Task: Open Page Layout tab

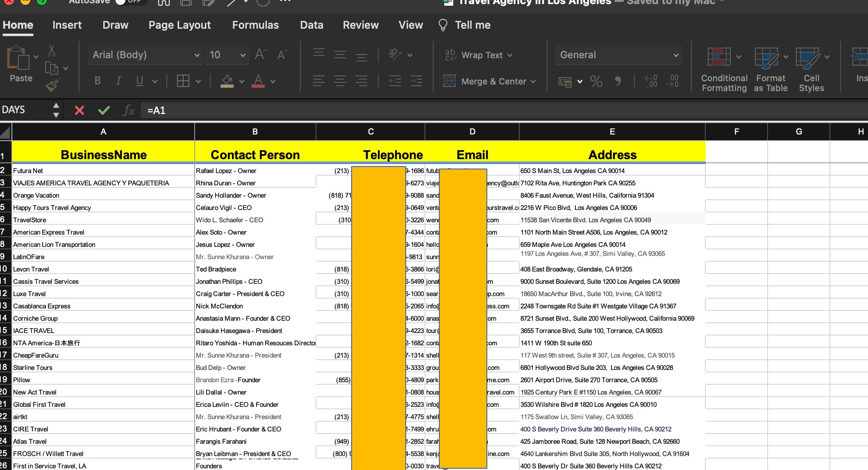Action: tap(180, 25)
